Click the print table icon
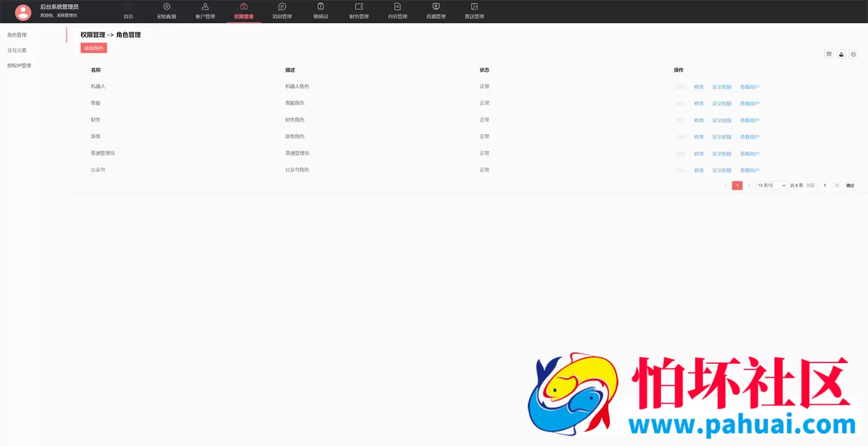 [x=853, y=54]
